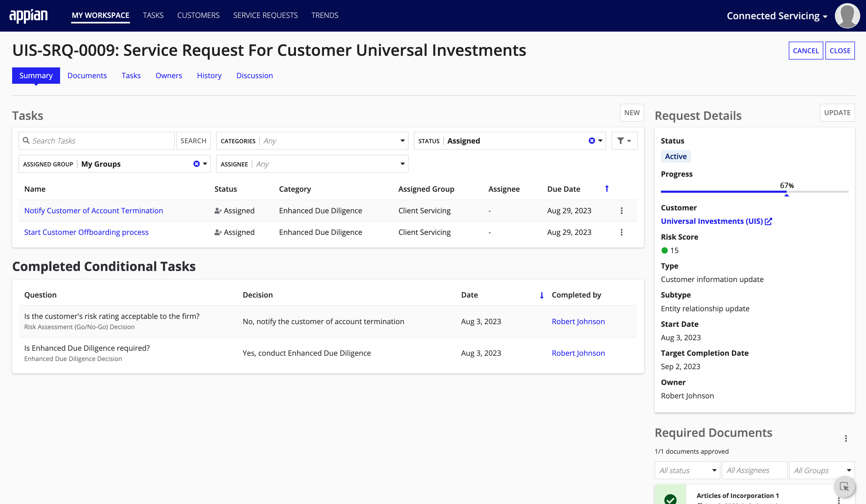866x504 pixels.
Task: Click Update in Request Details
Action: (837, 113)
